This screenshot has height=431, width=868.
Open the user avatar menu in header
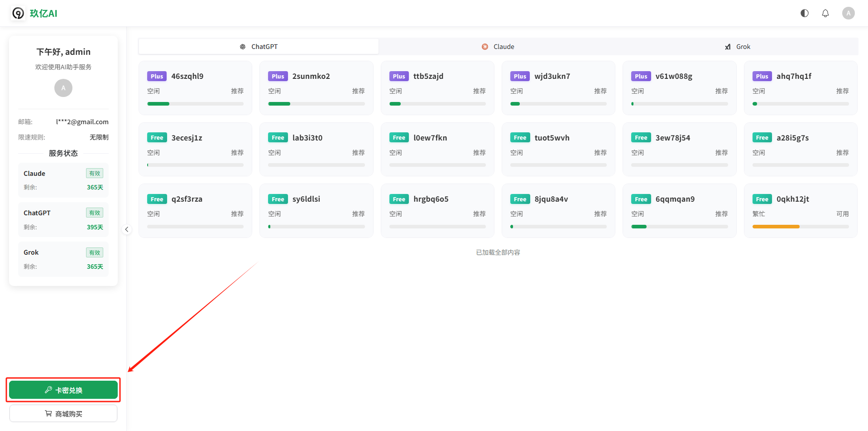coord(849,13)
